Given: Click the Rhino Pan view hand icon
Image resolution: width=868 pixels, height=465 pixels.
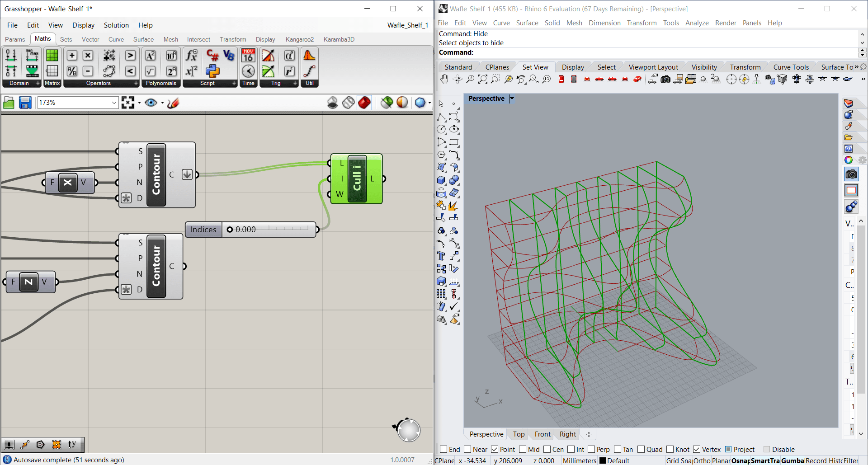Looking at the screenshot, I should pos(444,80).
